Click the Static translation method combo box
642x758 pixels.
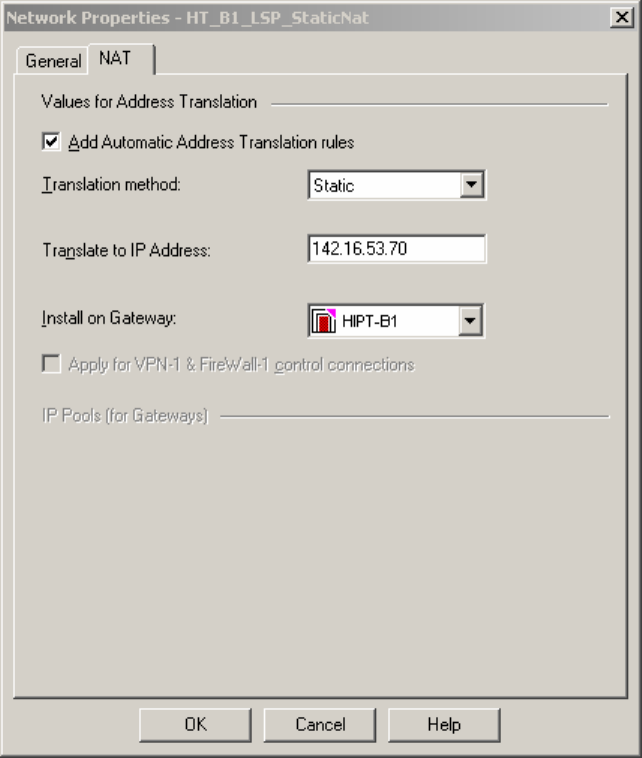386,185
